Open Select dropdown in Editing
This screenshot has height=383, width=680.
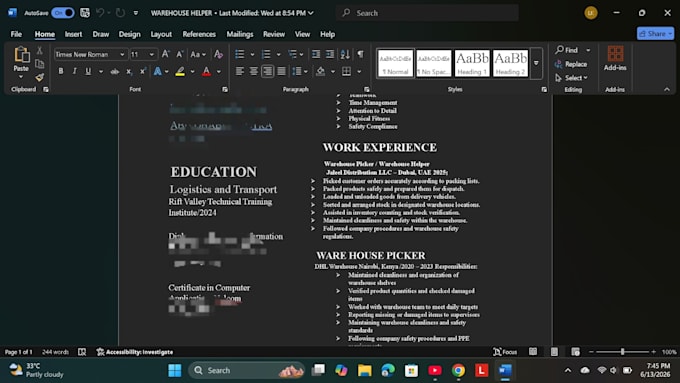tap(572, 78)
